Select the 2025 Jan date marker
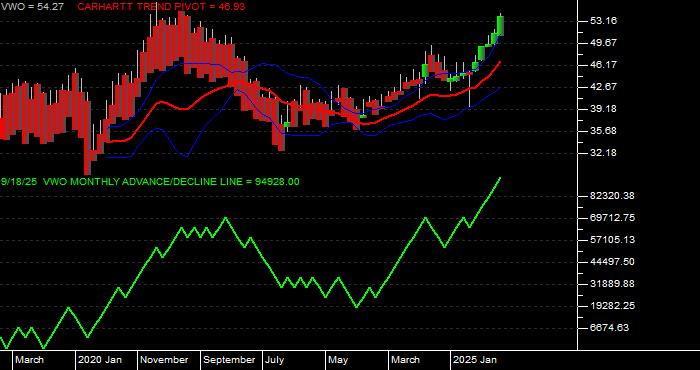The height and width of the screenshot is (370, 700). coord(475,360)
